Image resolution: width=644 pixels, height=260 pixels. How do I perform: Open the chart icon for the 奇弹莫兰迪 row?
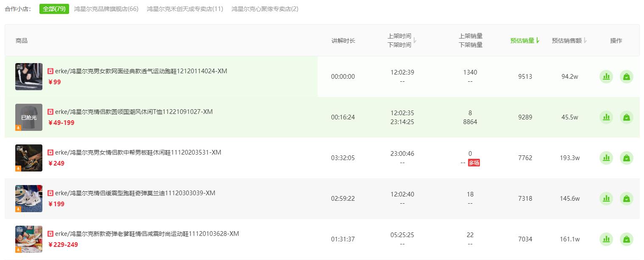[606, 199]
